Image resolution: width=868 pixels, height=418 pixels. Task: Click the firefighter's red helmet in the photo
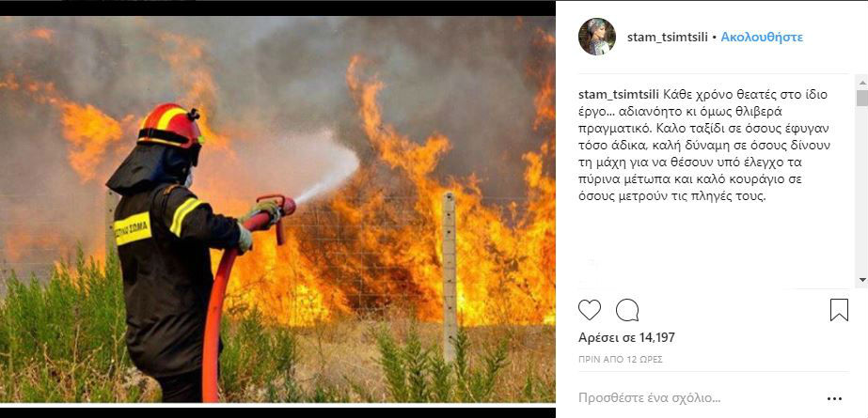(x=170, y=126)
